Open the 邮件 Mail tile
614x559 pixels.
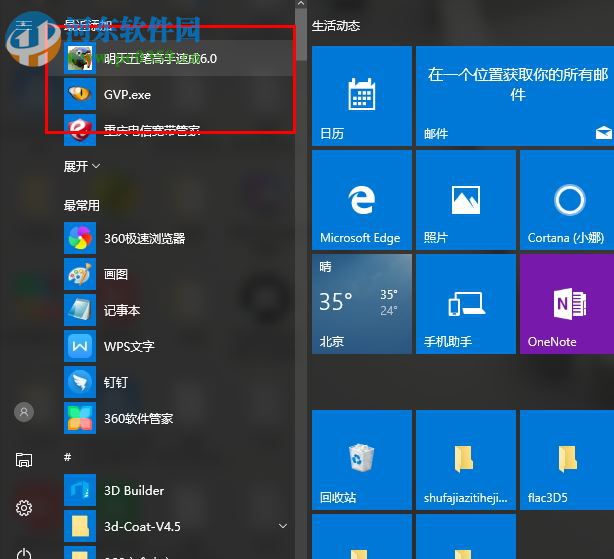coord(515,96)
